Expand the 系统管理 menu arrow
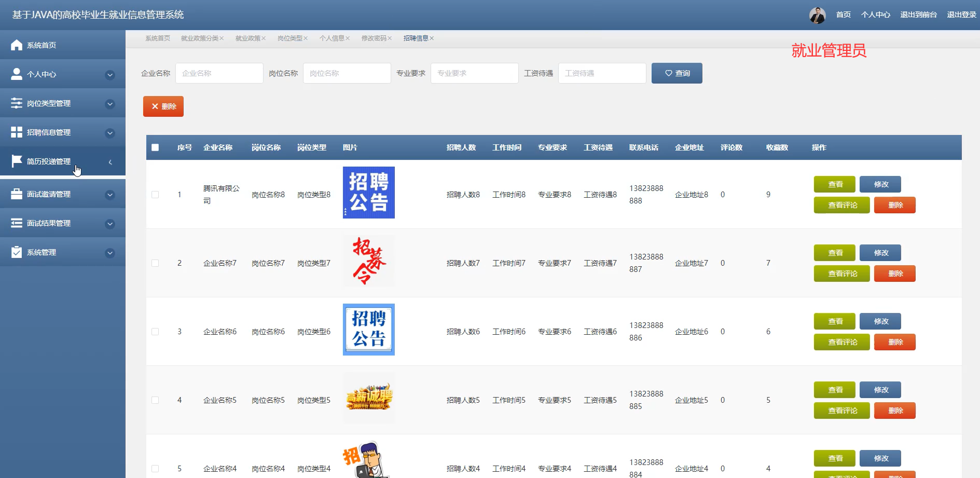980x478 pixels. [x=110, y=253]
